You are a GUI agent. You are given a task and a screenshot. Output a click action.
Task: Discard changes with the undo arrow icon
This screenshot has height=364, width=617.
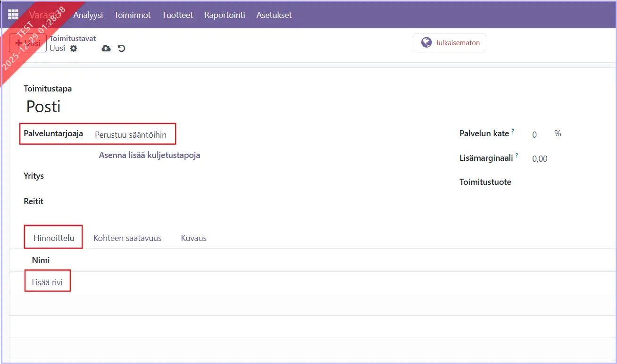click(x=122, y=48)
